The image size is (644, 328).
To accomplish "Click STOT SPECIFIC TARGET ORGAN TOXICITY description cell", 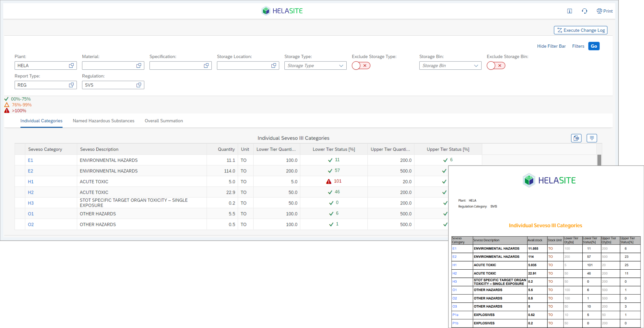I will click(x=142, y=203).
